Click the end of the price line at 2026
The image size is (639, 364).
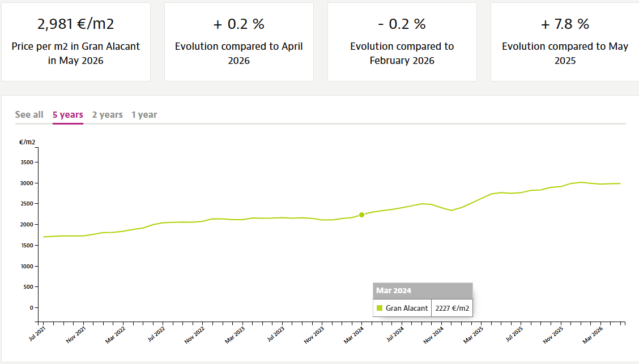(x=620, y=183)
